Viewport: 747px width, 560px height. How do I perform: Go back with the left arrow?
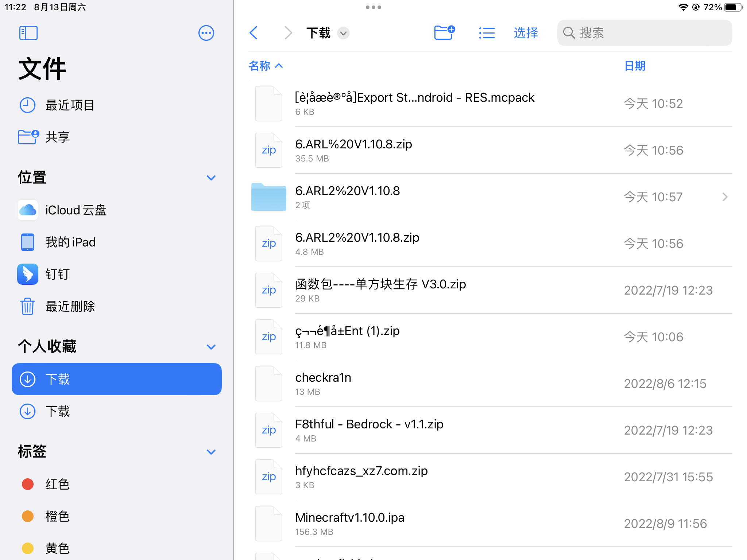coord(254,33)
